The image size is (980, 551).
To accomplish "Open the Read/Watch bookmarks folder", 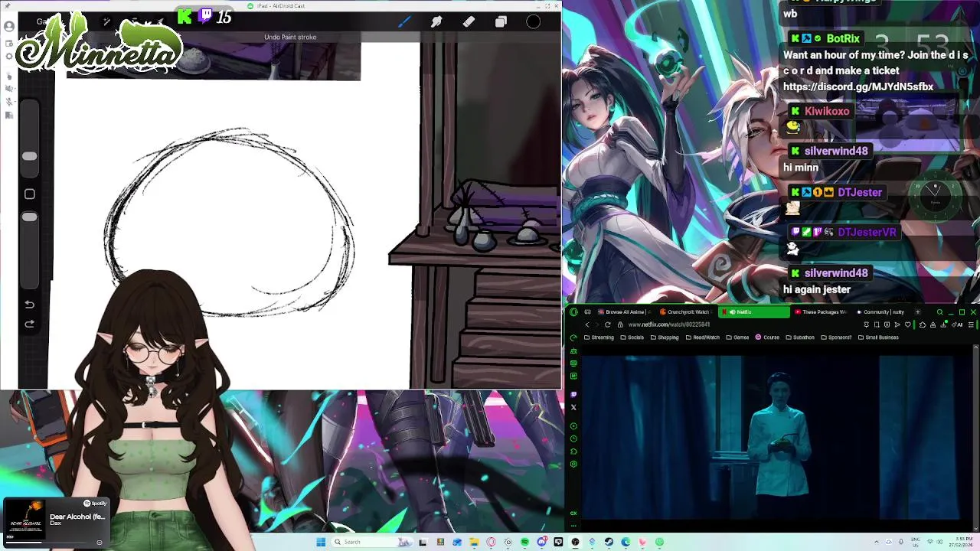I will coord(703,337).
